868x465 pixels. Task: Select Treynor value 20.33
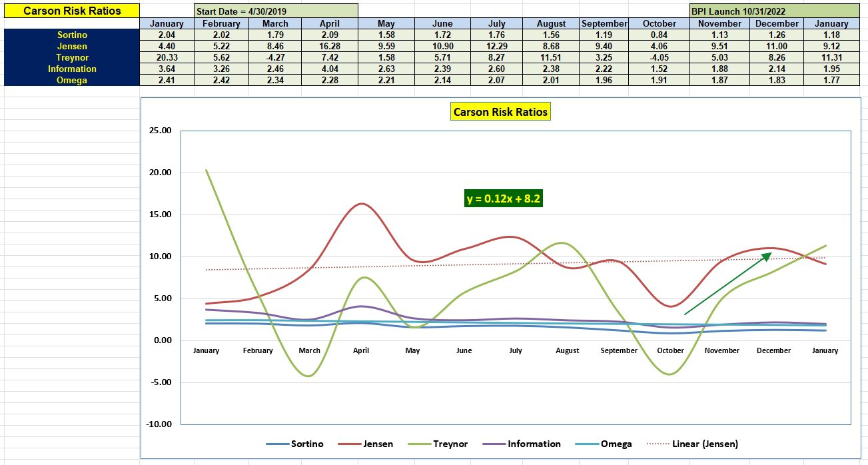pyautogui.click(x=167, y=57)
